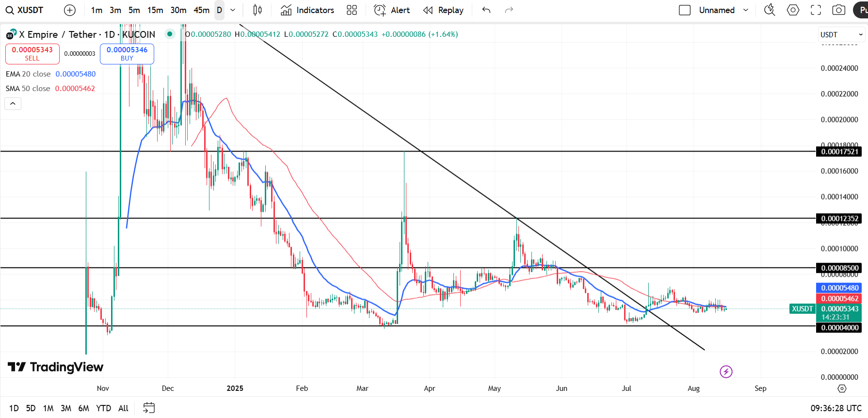Click the BUY 0.00005346 button

(127, 54)
